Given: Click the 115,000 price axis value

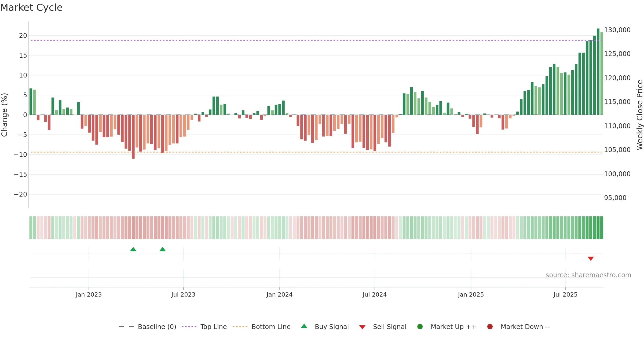Looking at the screenshot, I should [617, 102].
